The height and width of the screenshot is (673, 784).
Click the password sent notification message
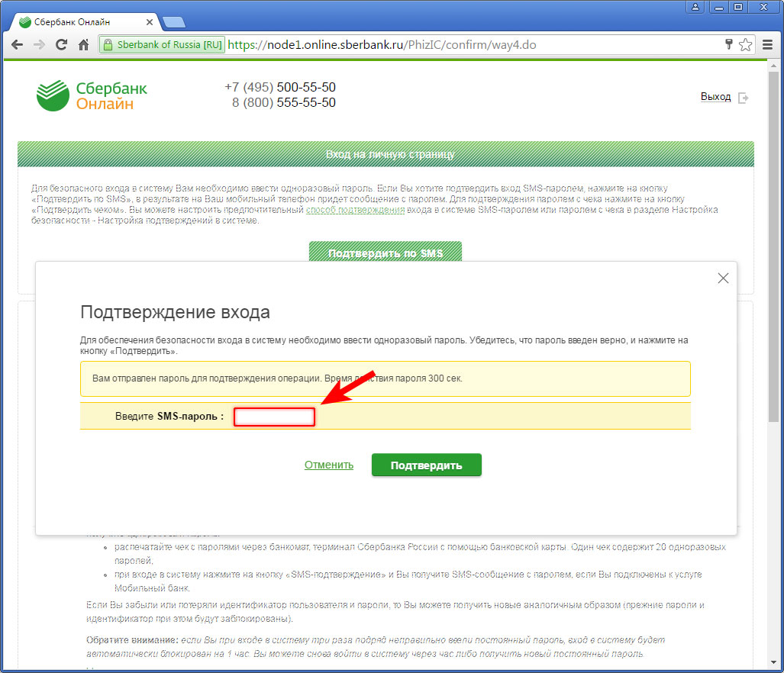(x=385, y=378)
